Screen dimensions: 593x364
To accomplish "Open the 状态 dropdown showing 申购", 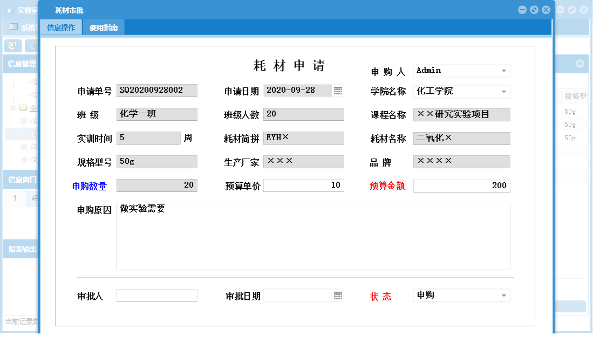I will pos(503,295).
